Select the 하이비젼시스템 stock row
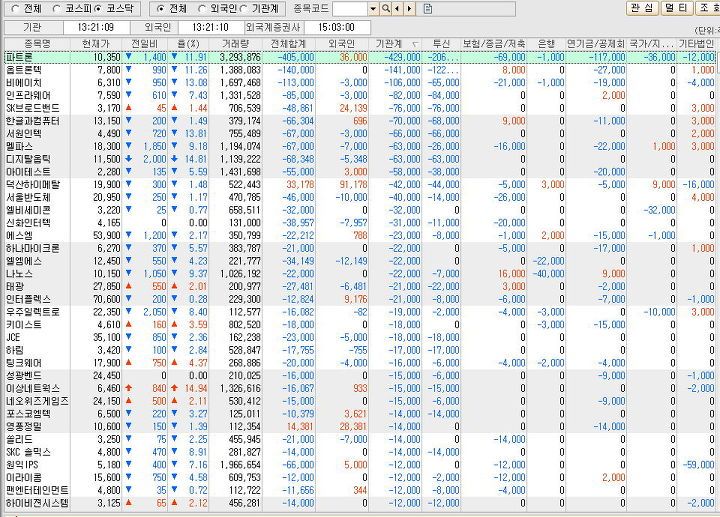 (x=360, y=503)
